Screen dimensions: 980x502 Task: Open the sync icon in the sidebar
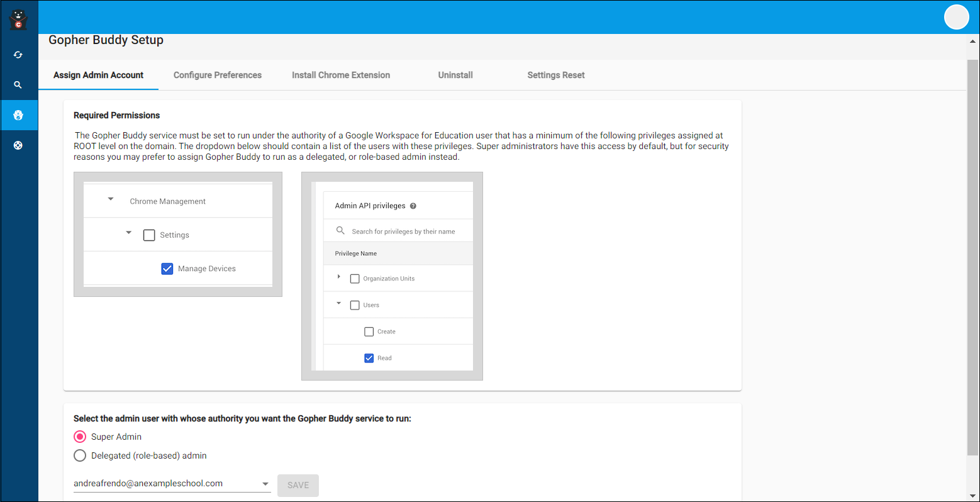(18, 55)
